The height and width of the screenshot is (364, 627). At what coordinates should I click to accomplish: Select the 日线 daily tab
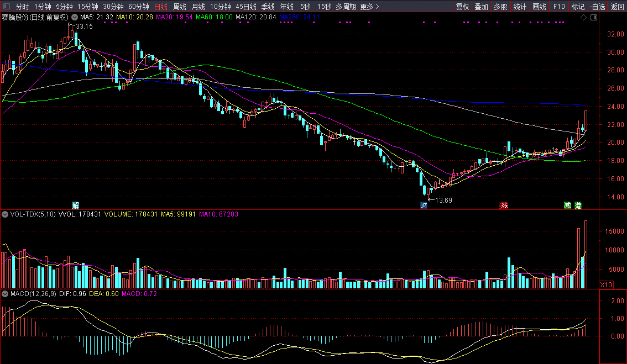[x=161, y=7]
